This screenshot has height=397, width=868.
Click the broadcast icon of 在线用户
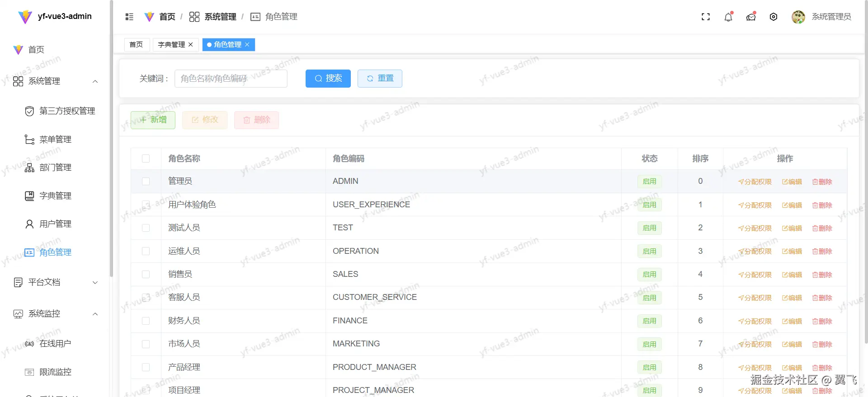pyautogui.click(x=29, y=344)
